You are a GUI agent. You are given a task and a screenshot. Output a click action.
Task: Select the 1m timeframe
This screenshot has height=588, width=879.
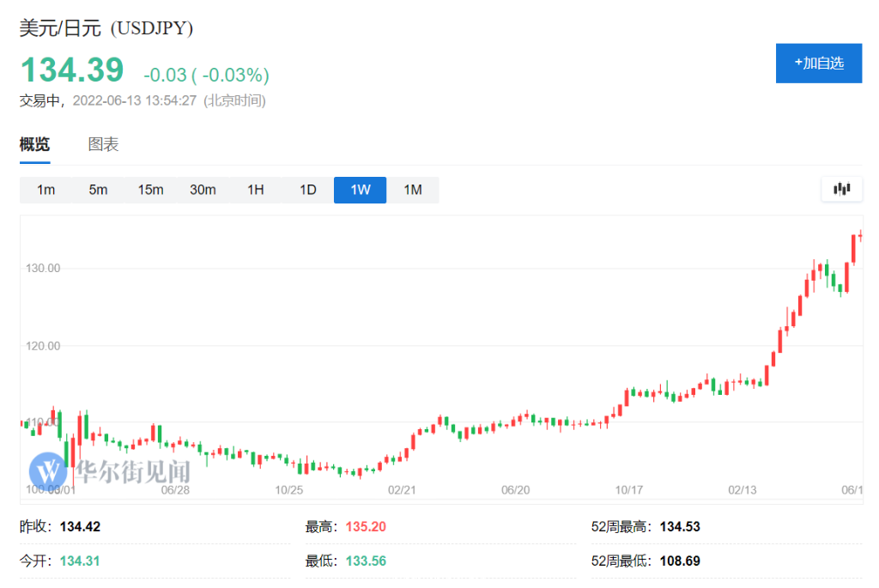pos(46,190)
